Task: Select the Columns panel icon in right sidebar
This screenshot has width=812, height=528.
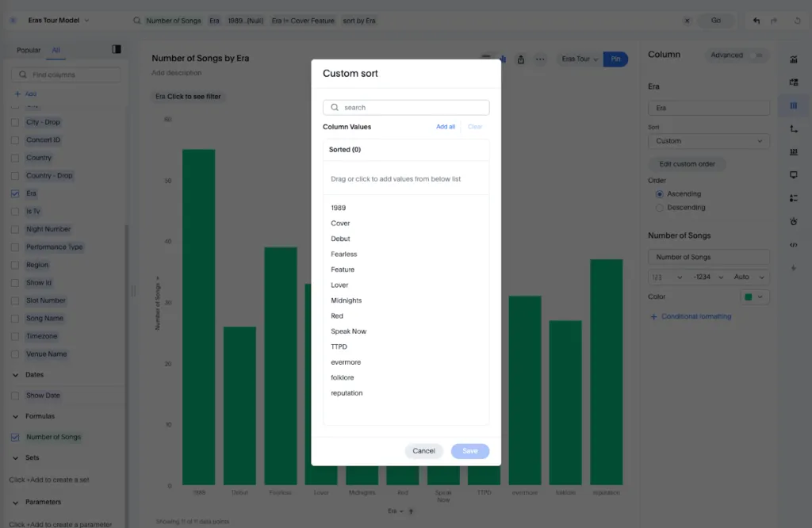Action: pyautogui.click(x=794, y=104)
